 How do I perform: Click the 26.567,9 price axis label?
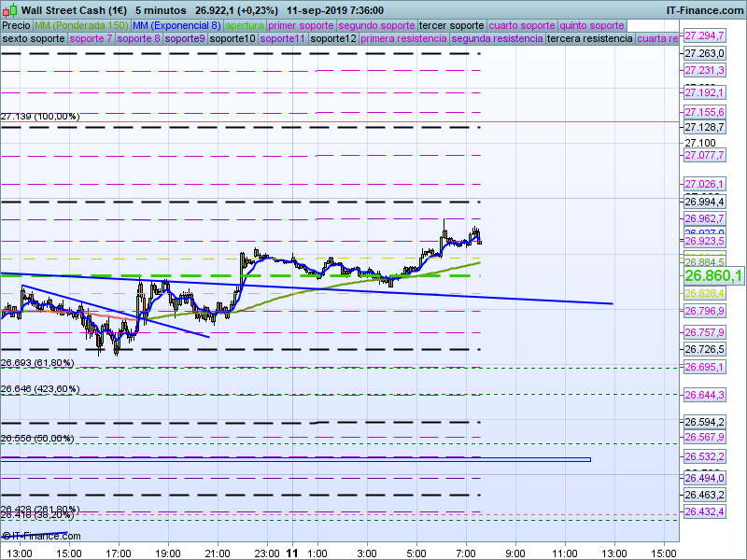coord(705,437)
